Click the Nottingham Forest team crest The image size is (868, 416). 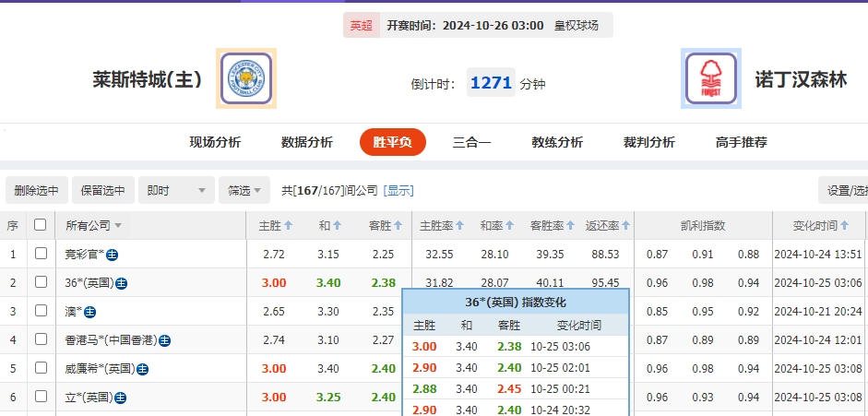tap(711, 78)
